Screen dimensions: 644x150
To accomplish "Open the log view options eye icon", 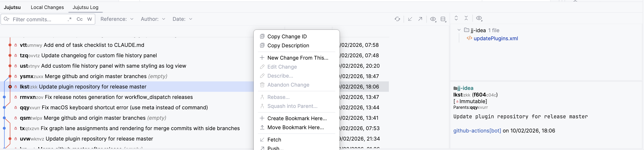I will click(433, 19).
